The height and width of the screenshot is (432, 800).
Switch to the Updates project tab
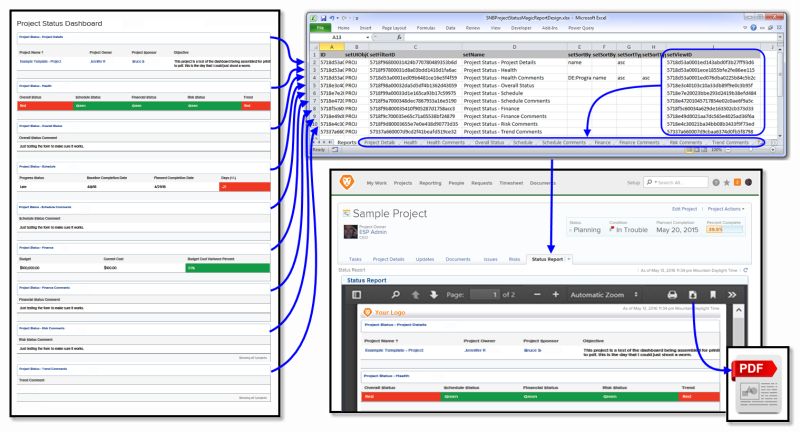coord(424,259)
